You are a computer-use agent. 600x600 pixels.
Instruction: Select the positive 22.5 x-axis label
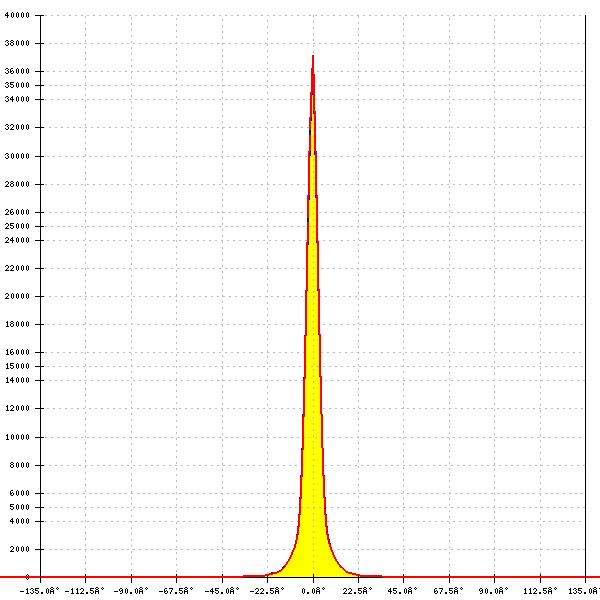pos(357,591)
